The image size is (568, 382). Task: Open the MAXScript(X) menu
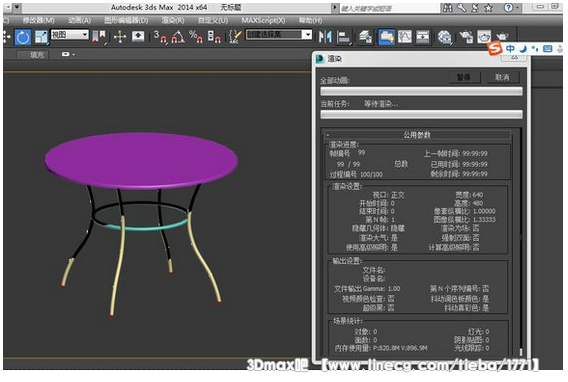263,21
